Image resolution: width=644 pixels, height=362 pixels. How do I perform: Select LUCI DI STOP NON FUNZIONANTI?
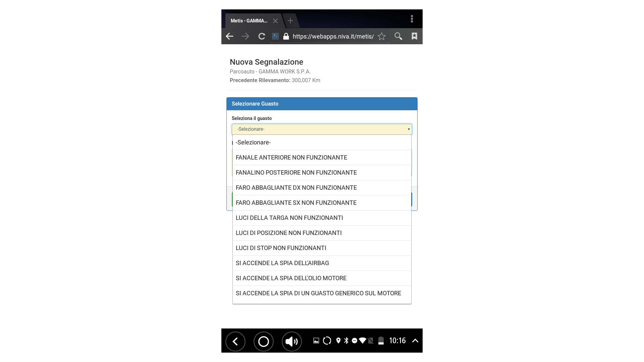[281, 248]
